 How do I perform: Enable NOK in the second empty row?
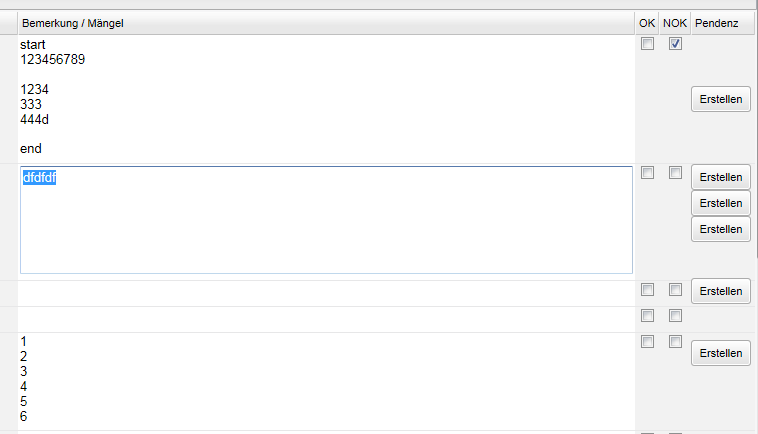pyautogui.click(x=675, y=316)
